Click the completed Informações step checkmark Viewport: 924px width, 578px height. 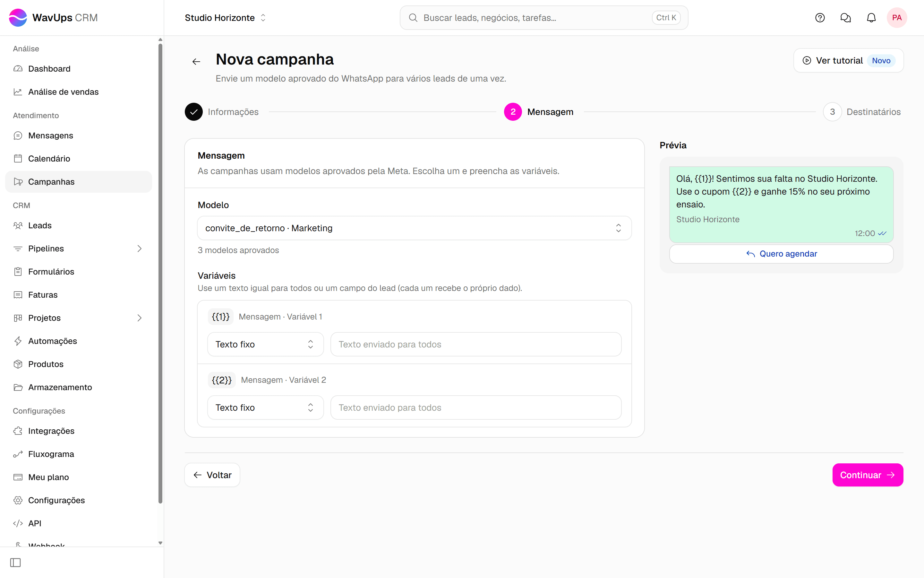click(193, 112)
